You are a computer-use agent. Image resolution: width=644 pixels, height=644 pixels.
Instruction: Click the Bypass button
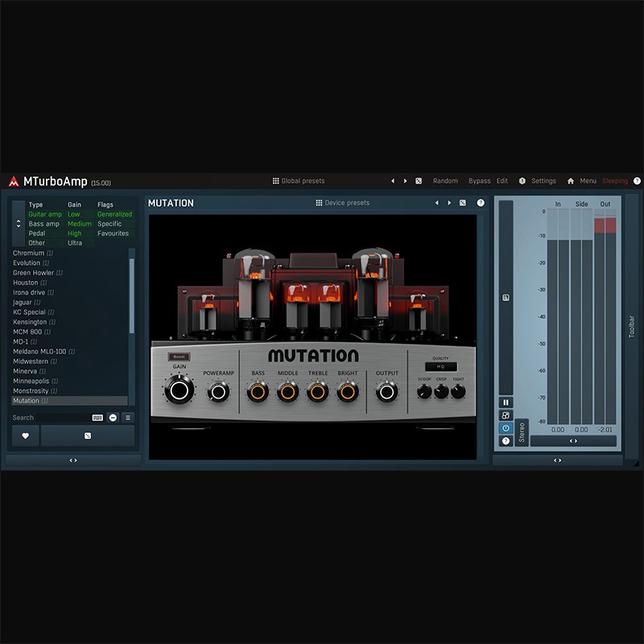pyautogui.click(x=479, y=180)
